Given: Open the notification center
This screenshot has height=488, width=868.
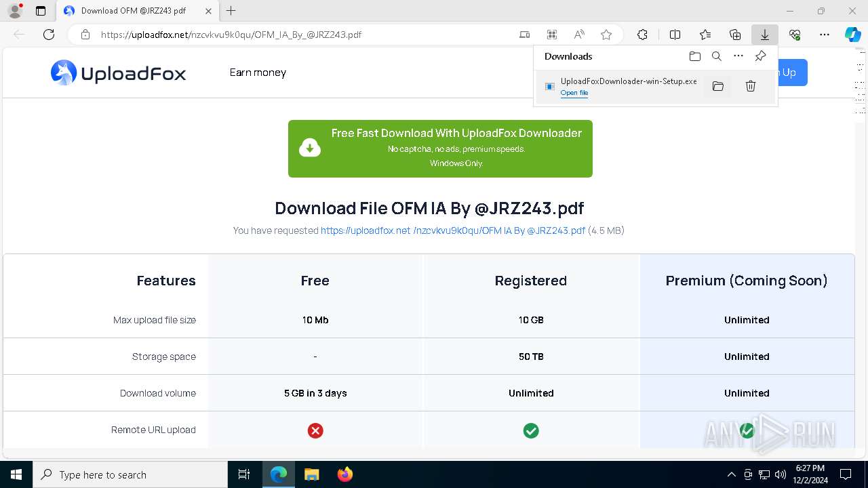Looking at the screenshot, I should click(846, 474).
